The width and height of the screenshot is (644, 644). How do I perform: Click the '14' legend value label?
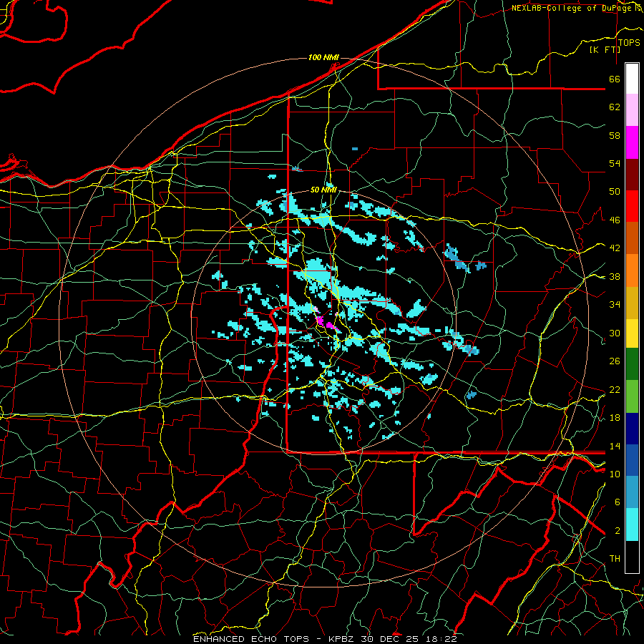[615, 446]
